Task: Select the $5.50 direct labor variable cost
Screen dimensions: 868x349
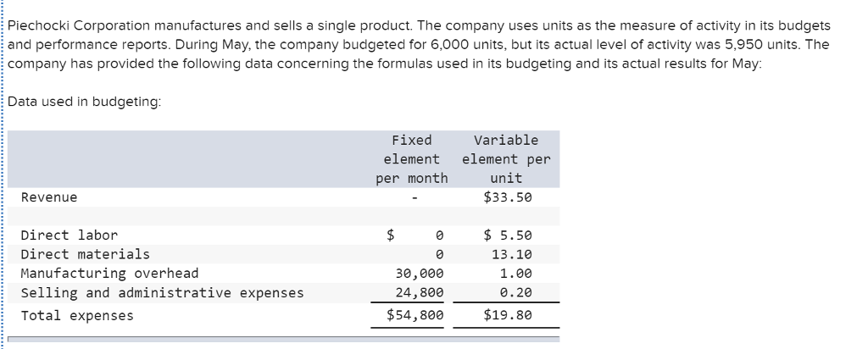Action: pyautogui.click(x=507, y=235)
